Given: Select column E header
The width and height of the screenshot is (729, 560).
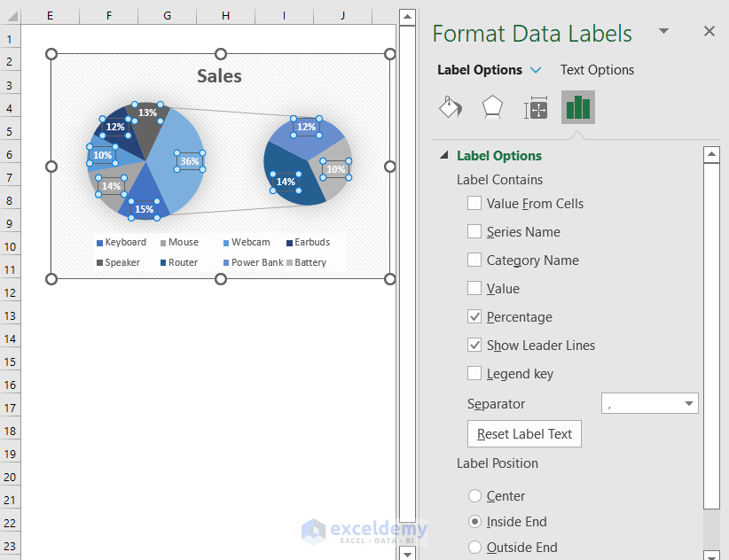Looking at the screenshot, I should click(50, 16).
